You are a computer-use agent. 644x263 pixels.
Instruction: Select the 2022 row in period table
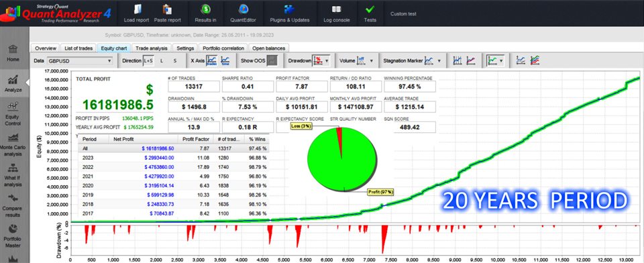tap(173, 167)
